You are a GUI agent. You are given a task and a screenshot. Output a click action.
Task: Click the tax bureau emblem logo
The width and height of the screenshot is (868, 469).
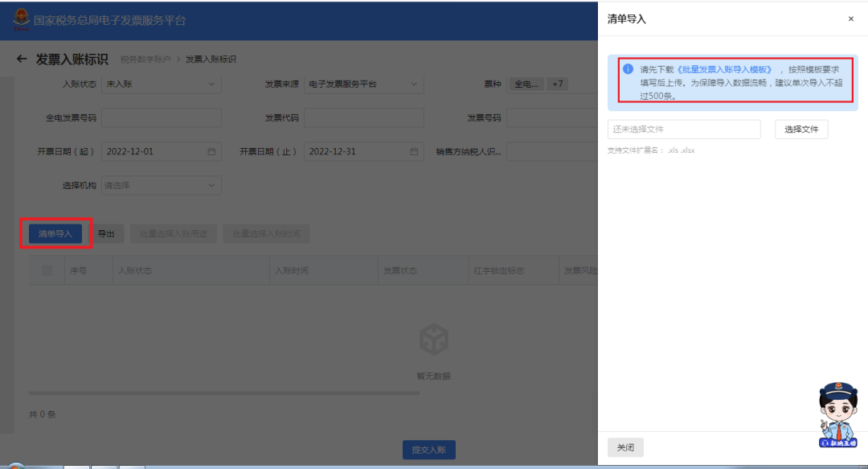click(x=21, y=19)
